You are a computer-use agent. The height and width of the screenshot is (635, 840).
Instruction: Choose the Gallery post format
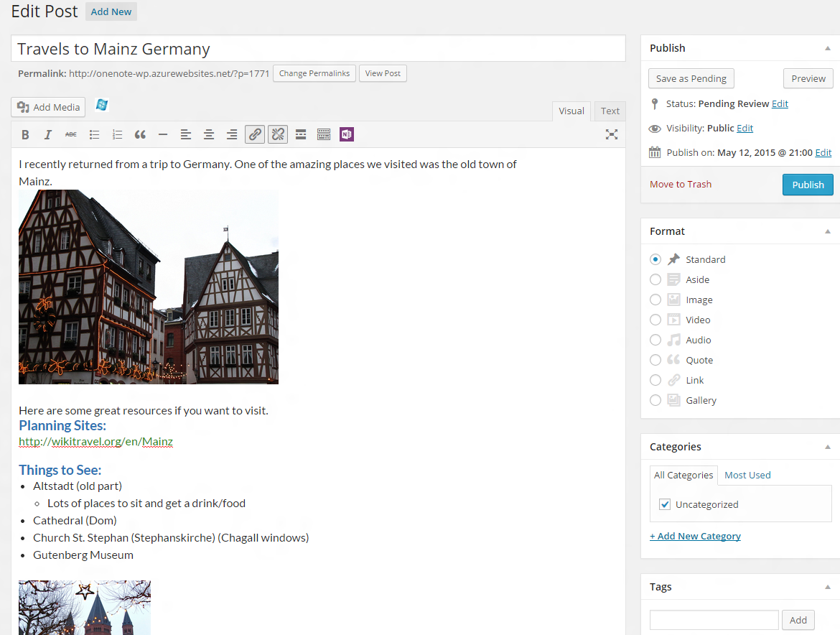[655, 400]
